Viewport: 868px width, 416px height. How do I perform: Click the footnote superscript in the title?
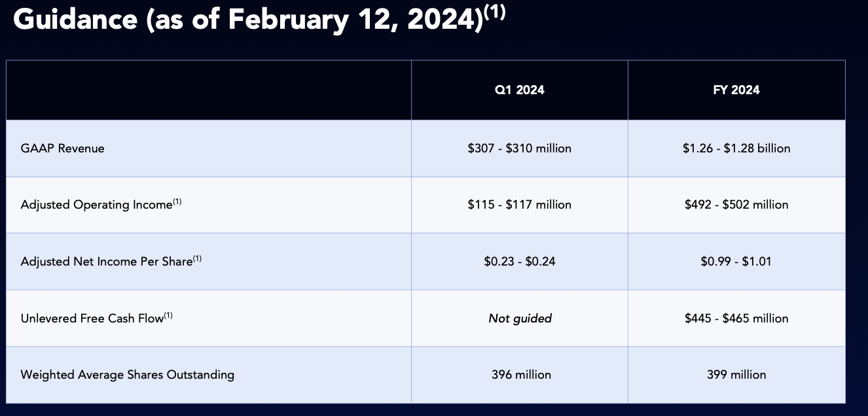[x=495, y=12]
